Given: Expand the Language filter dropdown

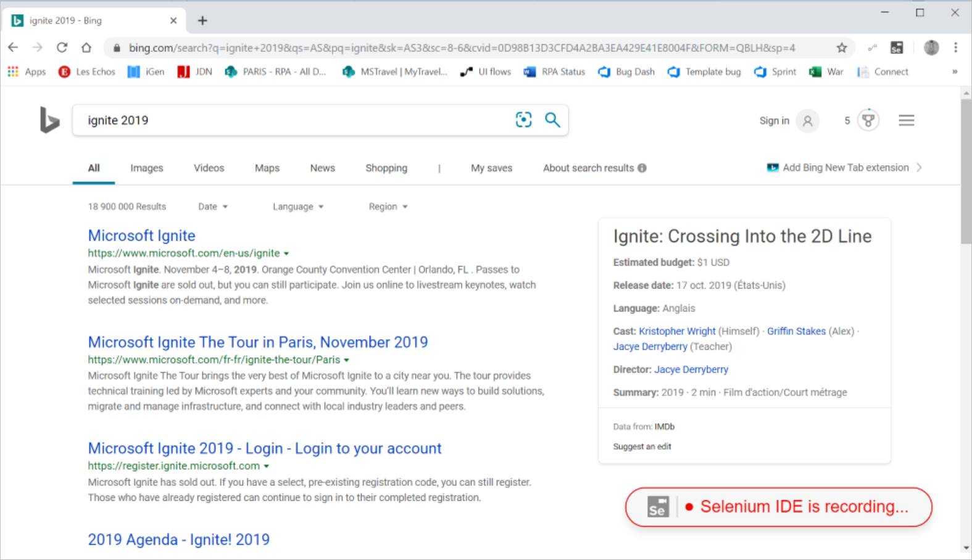Looking at the screenshot, I should [x=298, y=207].
